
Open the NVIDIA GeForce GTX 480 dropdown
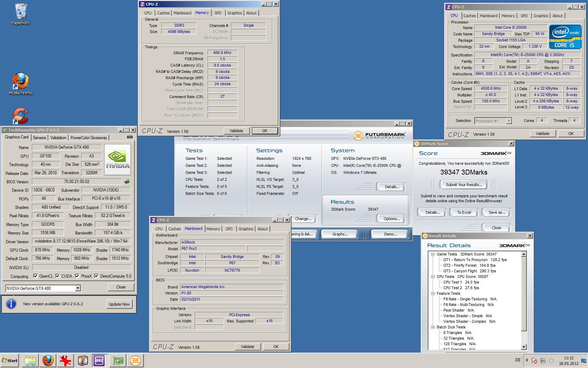78,288
